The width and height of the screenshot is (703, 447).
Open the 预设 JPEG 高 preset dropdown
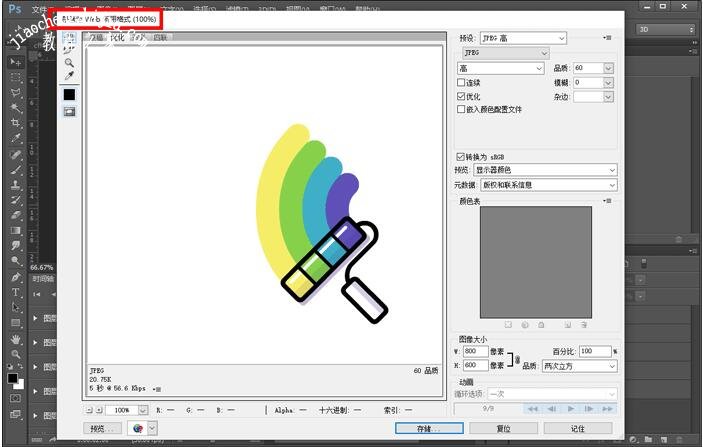point(523,38)
